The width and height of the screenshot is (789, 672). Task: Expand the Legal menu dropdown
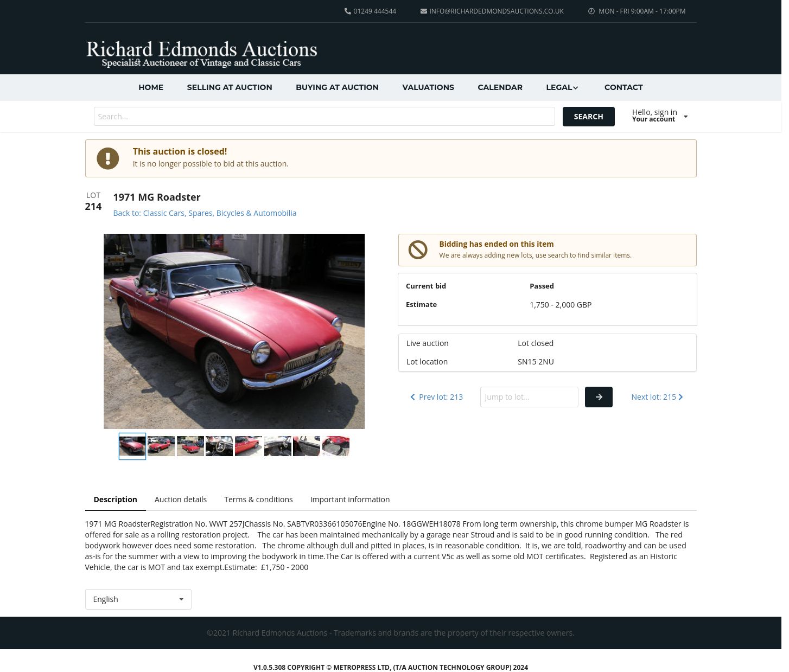coord(562,87)
